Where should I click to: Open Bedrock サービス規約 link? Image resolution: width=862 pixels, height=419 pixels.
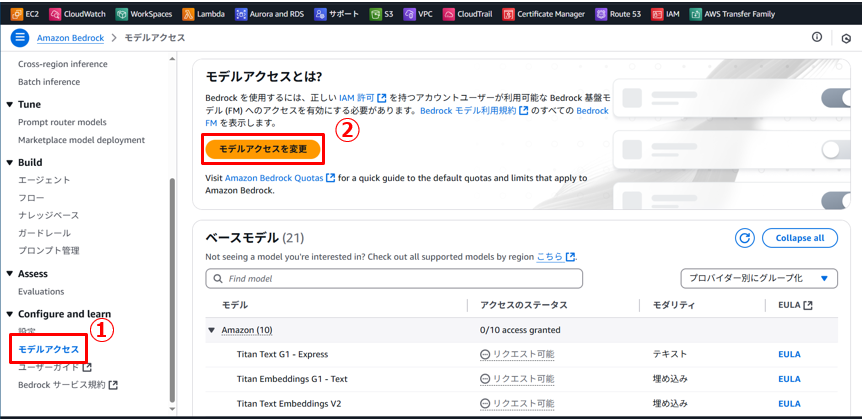[x=68, y=385]
